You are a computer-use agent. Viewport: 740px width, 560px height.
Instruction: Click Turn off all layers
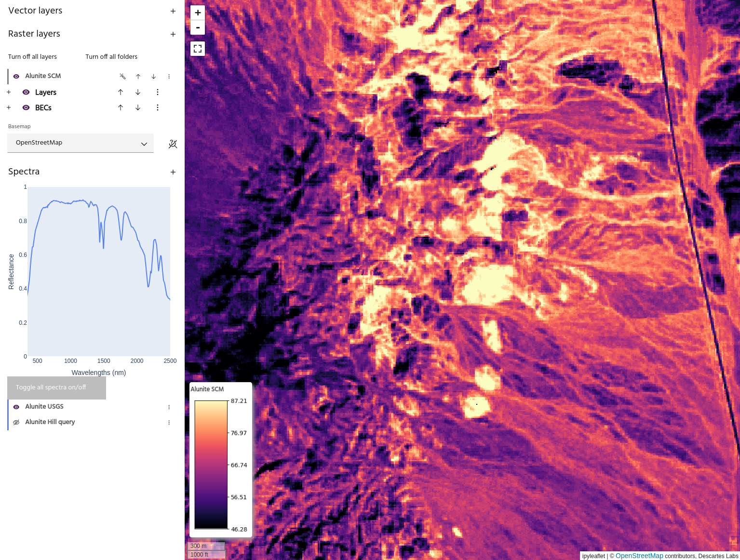coord(32,56)
